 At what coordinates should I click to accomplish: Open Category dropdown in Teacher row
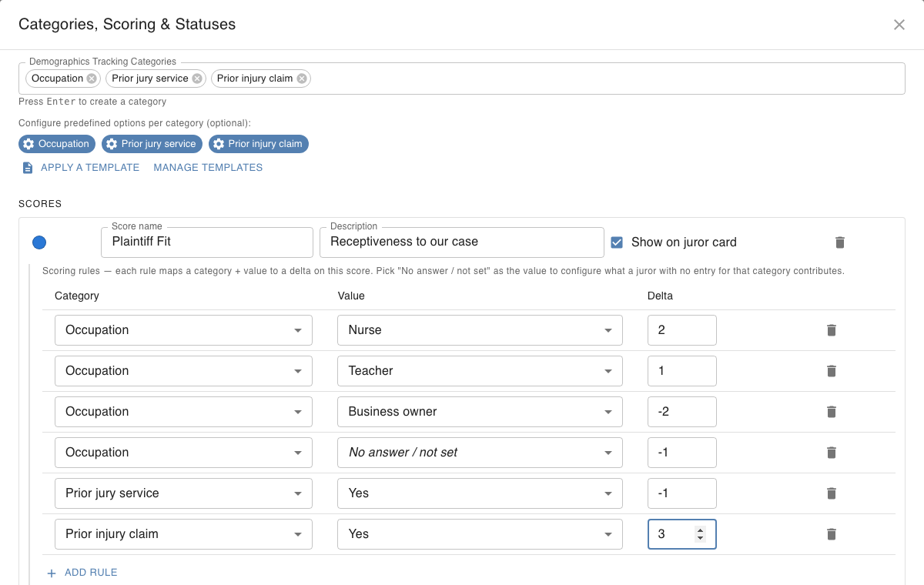[183, 371]
